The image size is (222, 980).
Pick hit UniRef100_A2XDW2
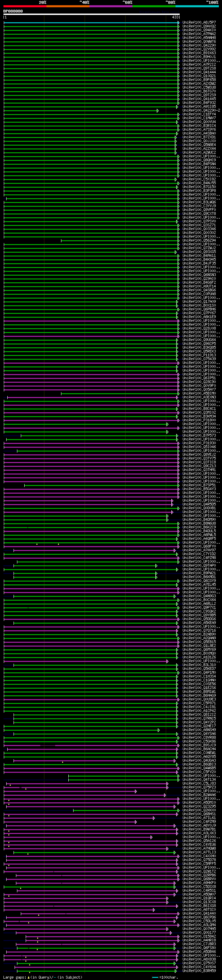[x=199, y=84]
